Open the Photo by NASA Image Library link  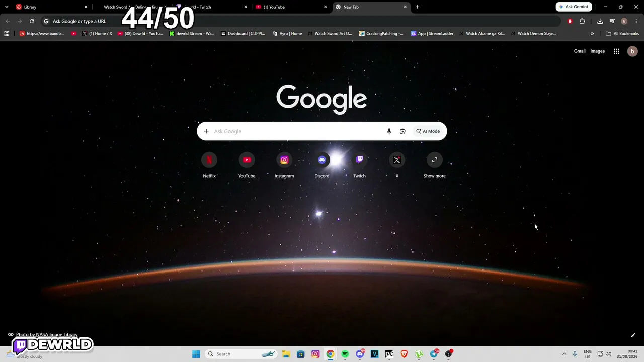pos(47,335)
